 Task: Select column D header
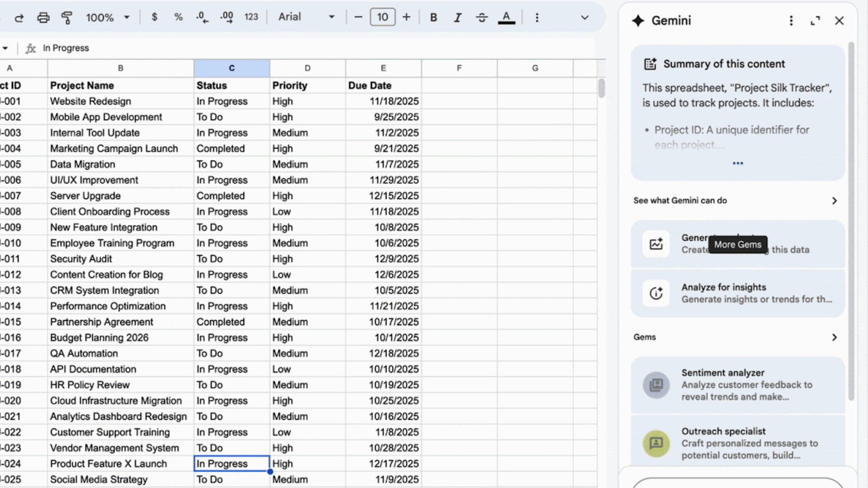coord(307,68)
